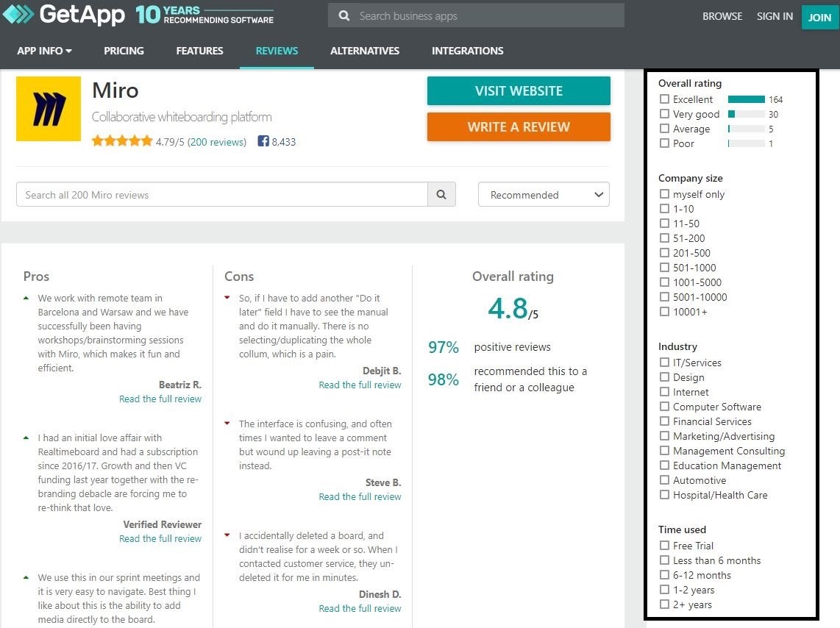This screenshot has width=840, height=628.
Task: Read the full review by Steve B.
Action: point(360,497)
